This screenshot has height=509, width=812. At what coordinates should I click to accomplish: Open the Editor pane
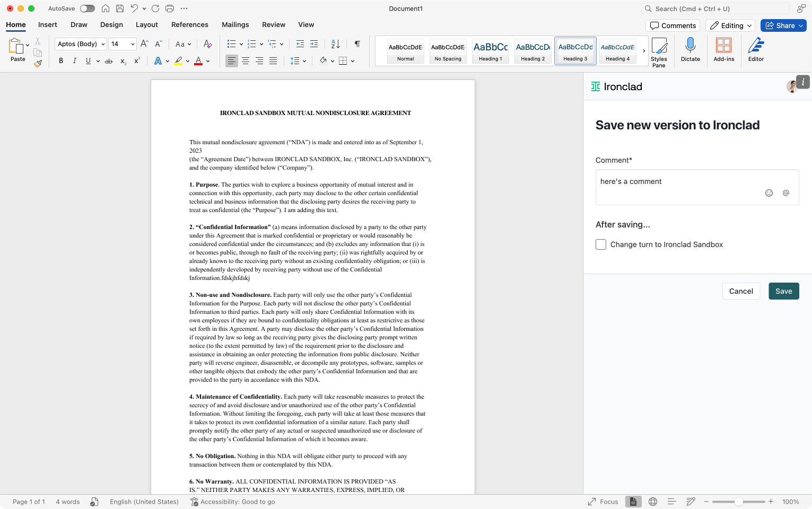tap(756, 50)
